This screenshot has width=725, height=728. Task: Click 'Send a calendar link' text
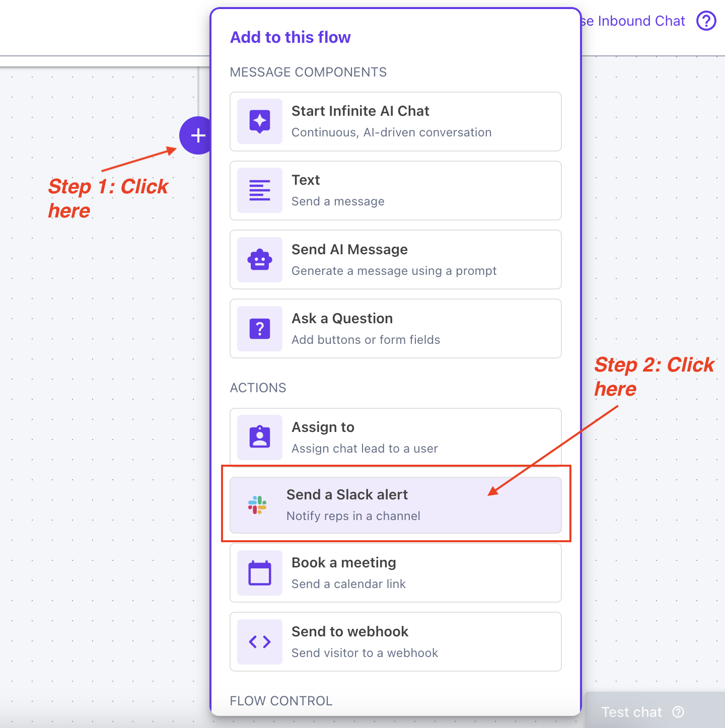point(349,584)
